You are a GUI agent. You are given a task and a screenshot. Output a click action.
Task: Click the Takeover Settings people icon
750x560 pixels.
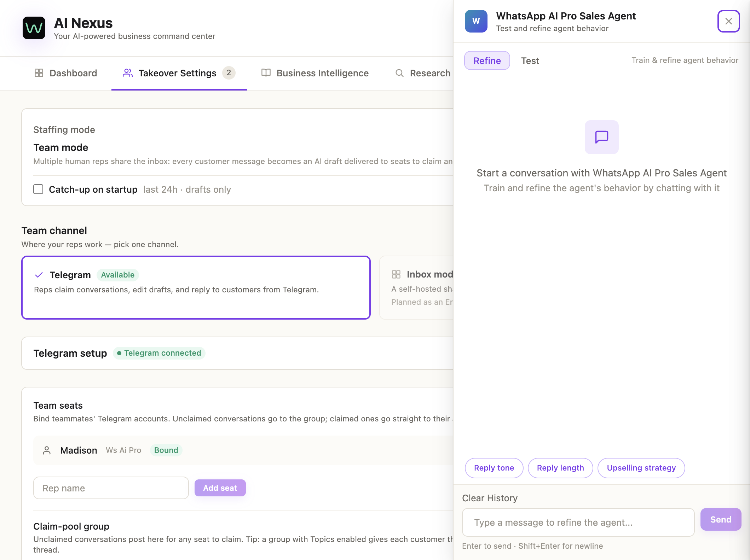pyautogui.click(x=128, y=73)
